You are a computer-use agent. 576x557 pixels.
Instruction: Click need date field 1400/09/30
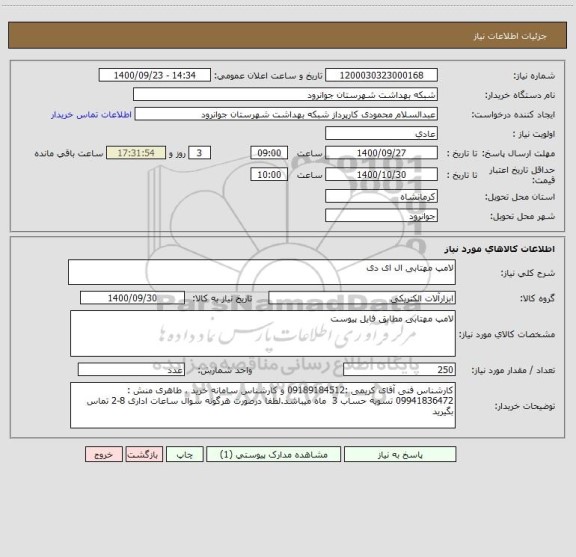pos(132,298)
